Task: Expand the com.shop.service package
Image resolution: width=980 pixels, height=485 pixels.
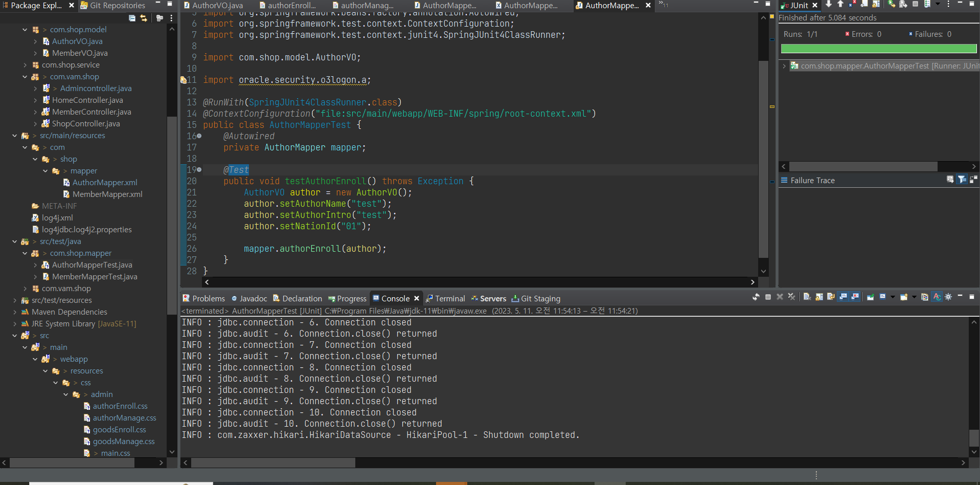Action: (x=25, y=65)
